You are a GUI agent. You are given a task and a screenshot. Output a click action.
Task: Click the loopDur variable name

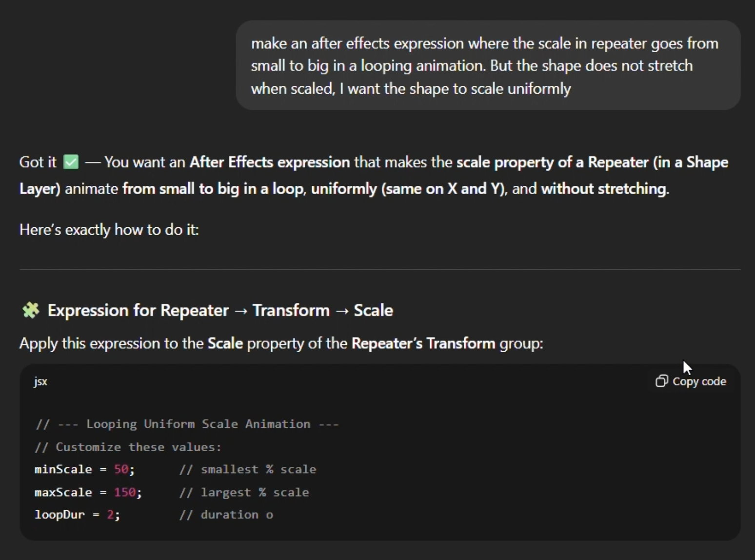(x=60, y=515)
